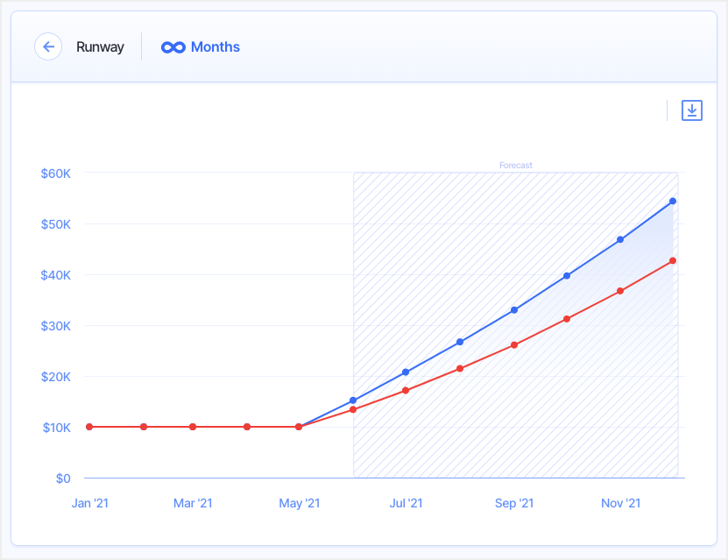Click the infinity symbol icon

coord(173,47)
